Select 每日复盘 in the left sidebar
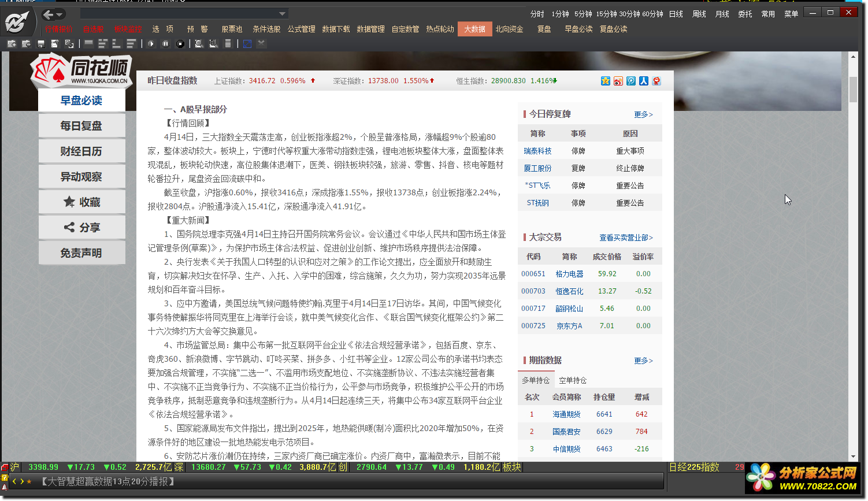The height and width of the screenshot is (501, 868). (x=81, y=125)
